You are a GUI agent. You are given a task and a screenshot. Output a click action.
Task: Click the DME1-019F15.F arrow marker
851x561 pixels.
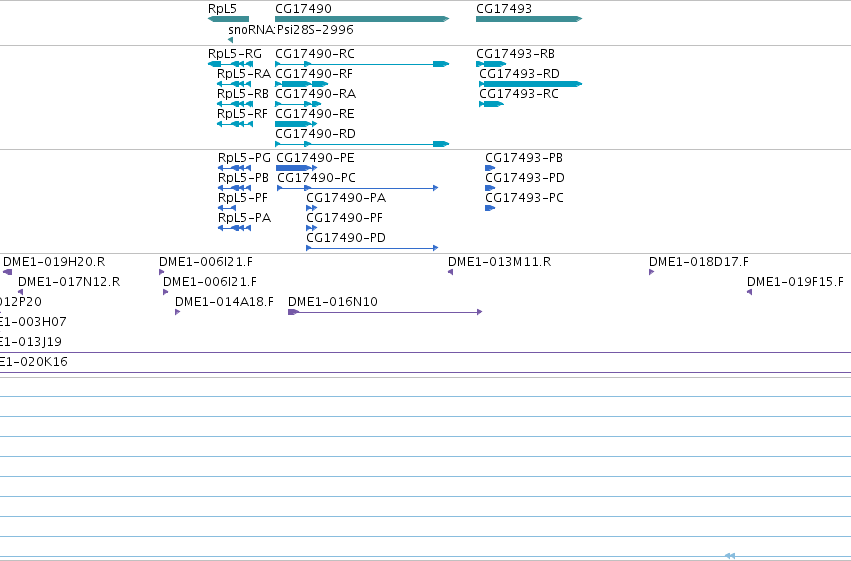pos(750,292)
